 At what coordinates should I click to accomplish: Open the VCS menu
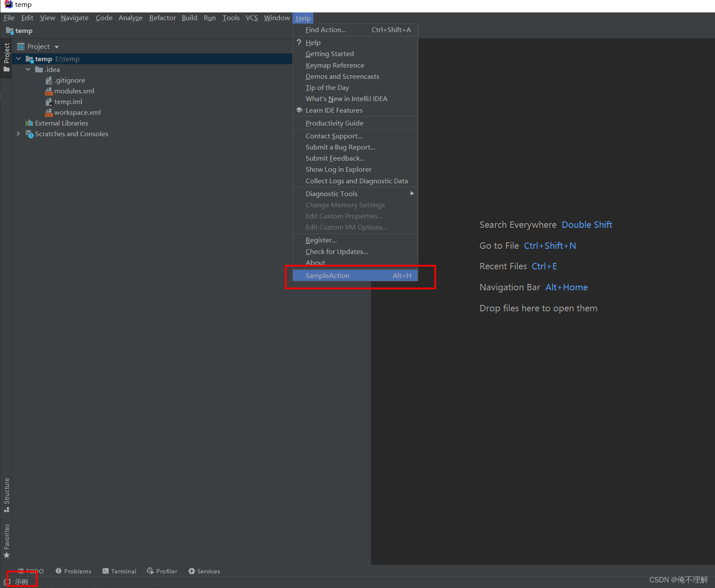click(x=252, y=18)
